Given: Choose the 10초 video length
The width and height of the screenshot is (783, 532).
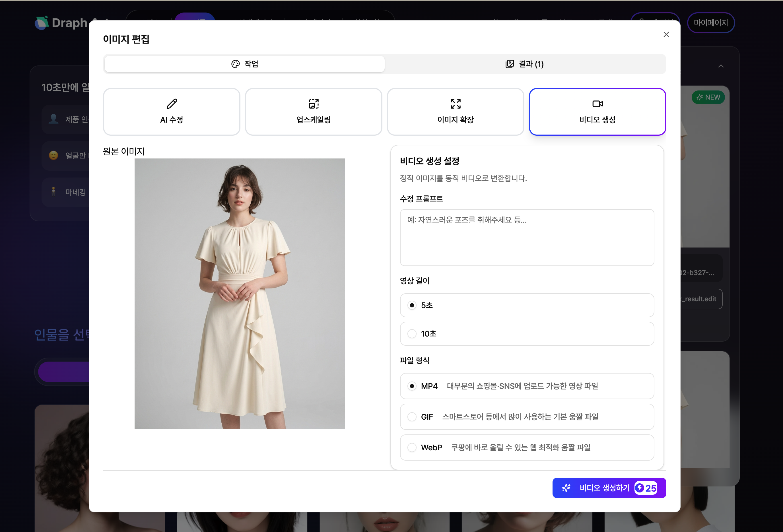Looking at the screenshot, I should coord(527,333).
